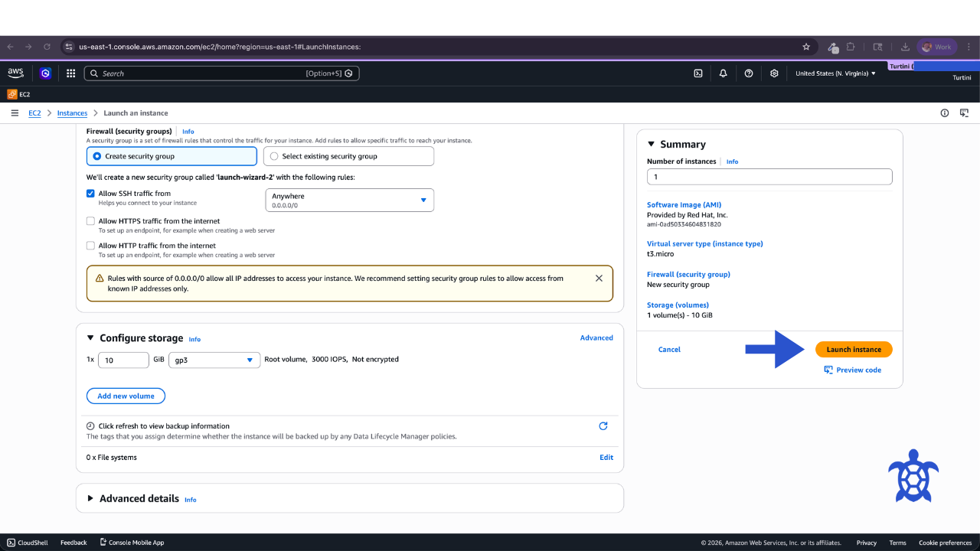Open Advanced details Info link

190,500
